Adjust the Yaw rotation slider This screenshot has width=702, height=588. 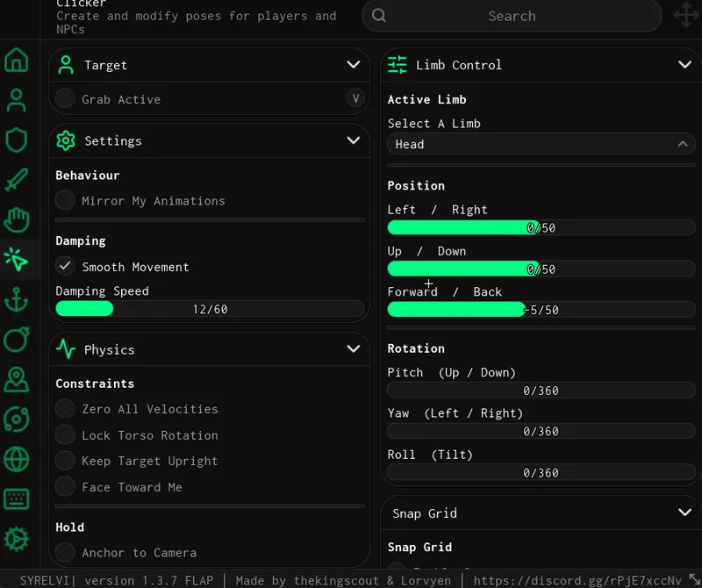[x=541, y=431]
